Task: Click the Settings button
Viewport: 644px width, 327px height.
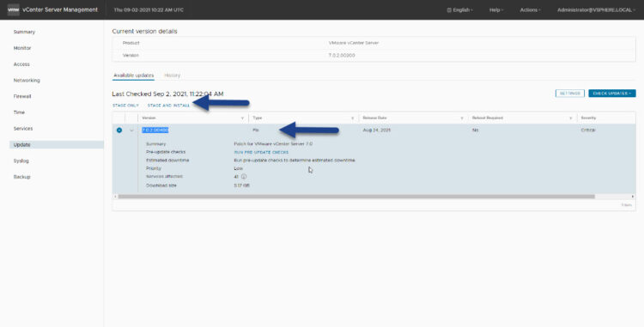Action: 569,94
